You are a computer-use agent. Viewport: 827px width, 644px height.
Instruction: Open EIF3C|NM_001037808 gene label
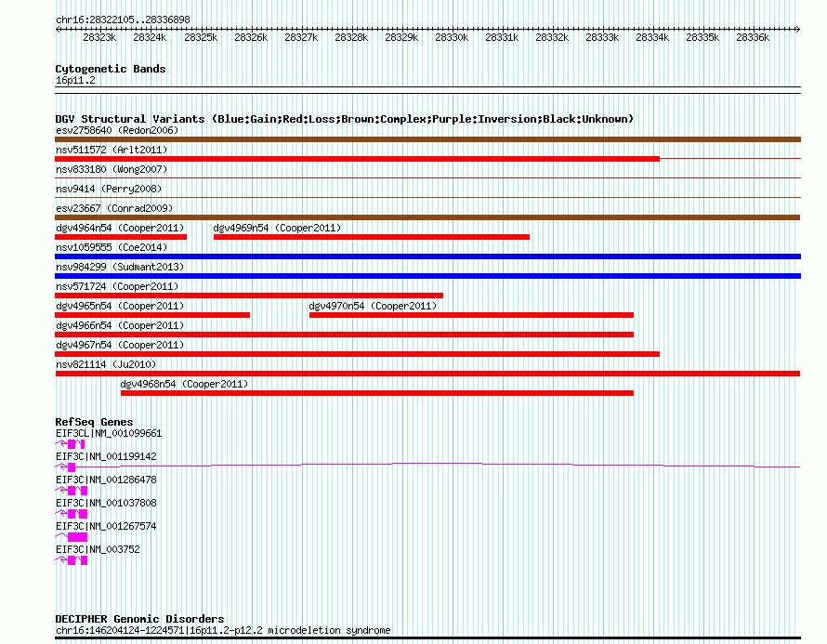[x=106, y=503]
